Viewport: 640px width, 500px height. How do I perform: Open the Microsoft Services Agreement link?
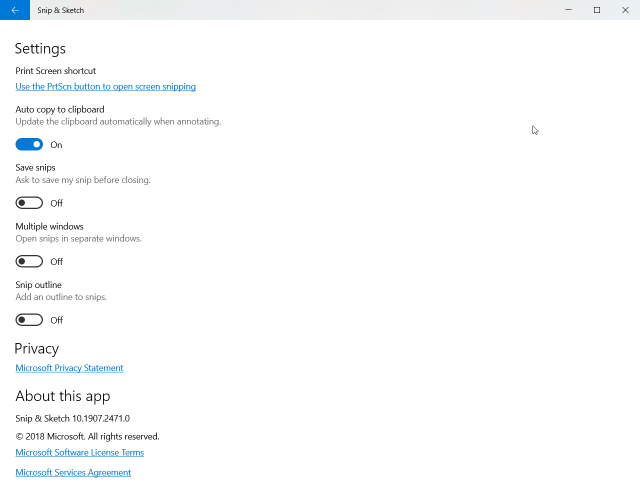(x=73, y=472)
